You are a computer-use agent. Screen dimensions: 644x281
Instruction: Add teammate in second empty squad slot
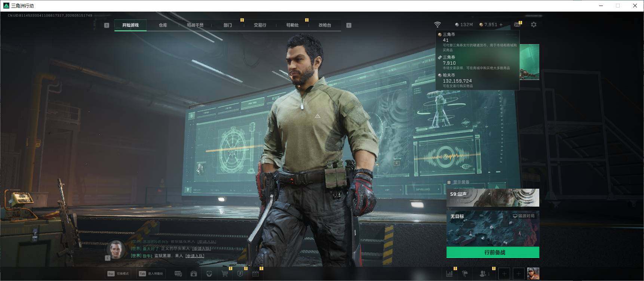click(518, 274)
